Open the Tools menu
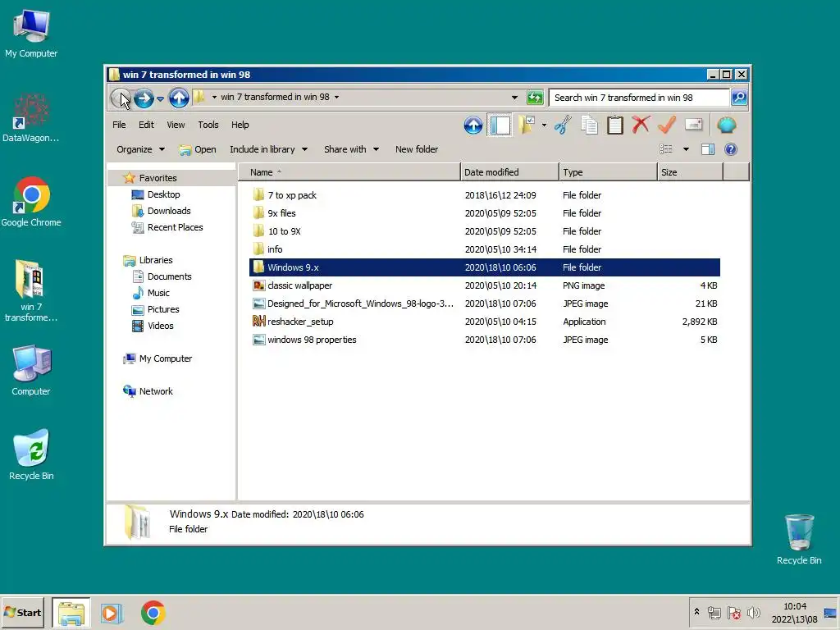This screenshot has width=840, height=630. [x=208, y=125]
